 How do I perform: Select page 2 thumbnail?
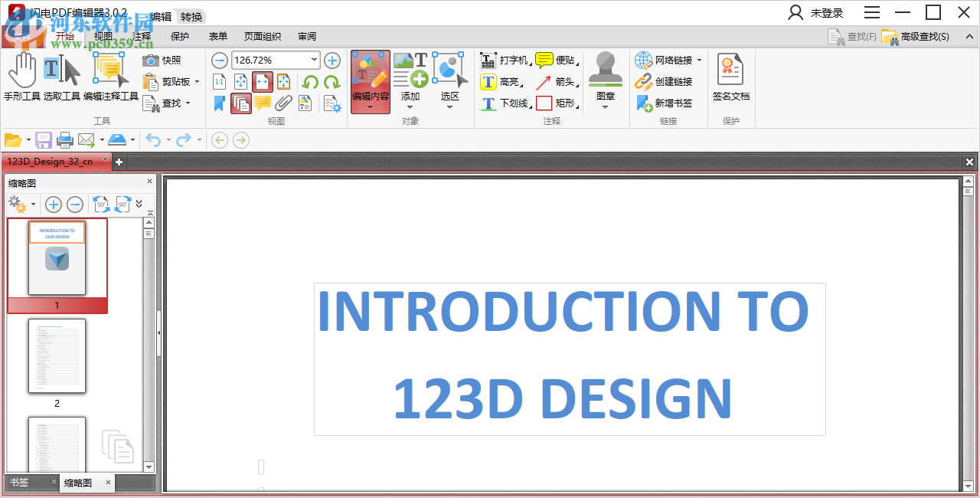pyautogui.click(x=57, y=356)
